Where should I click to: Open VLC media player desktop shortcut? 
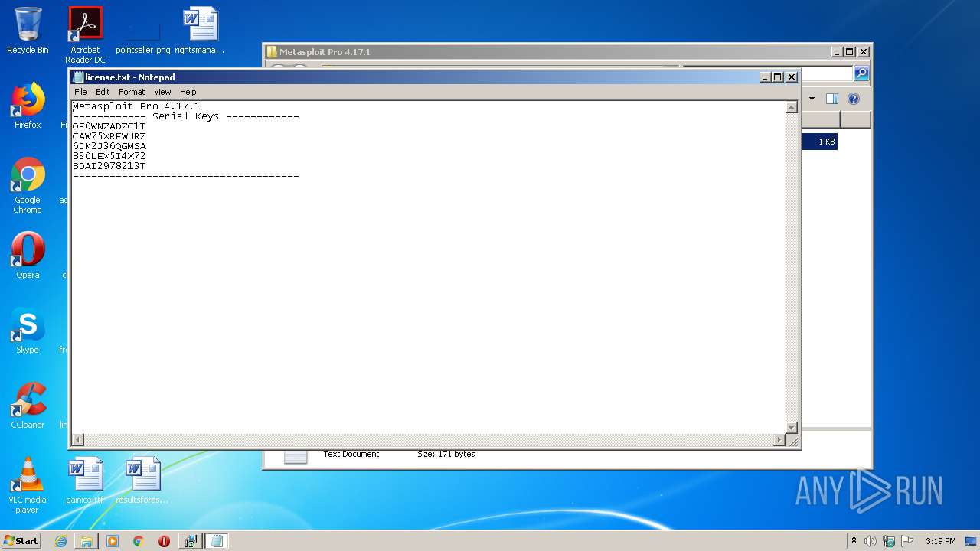coord(28,485)
